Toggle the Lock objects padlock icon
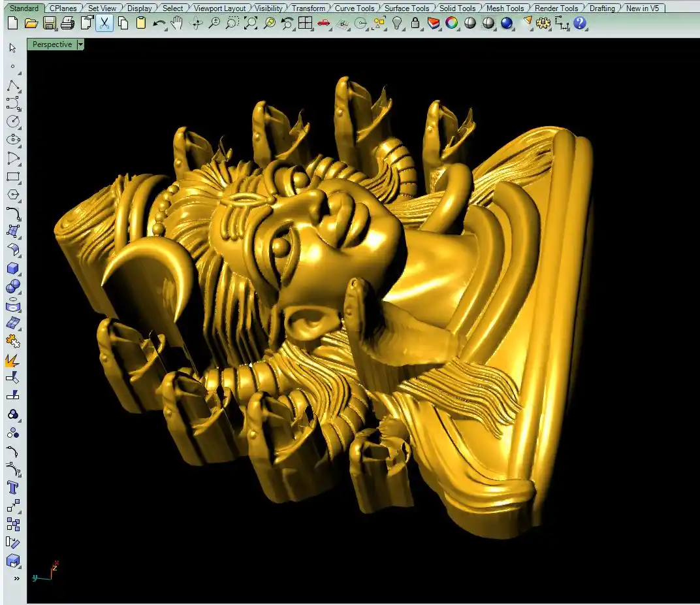 pos(415,24)
